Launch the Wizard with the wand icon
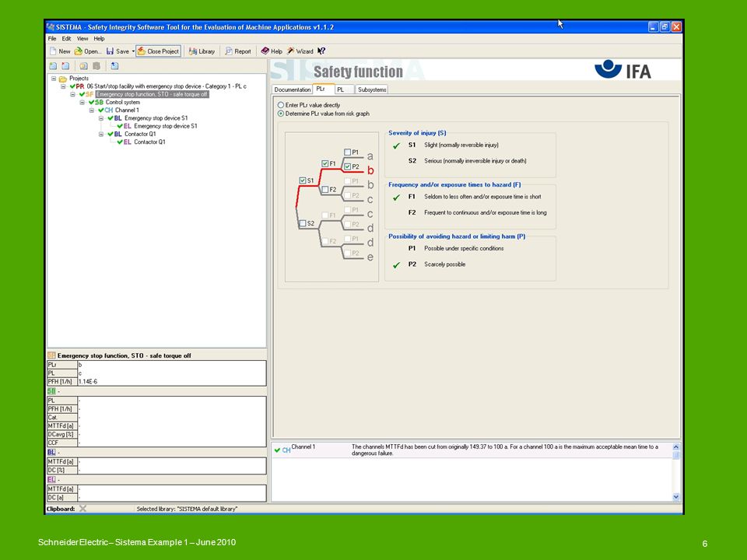 tap(290, 51)
